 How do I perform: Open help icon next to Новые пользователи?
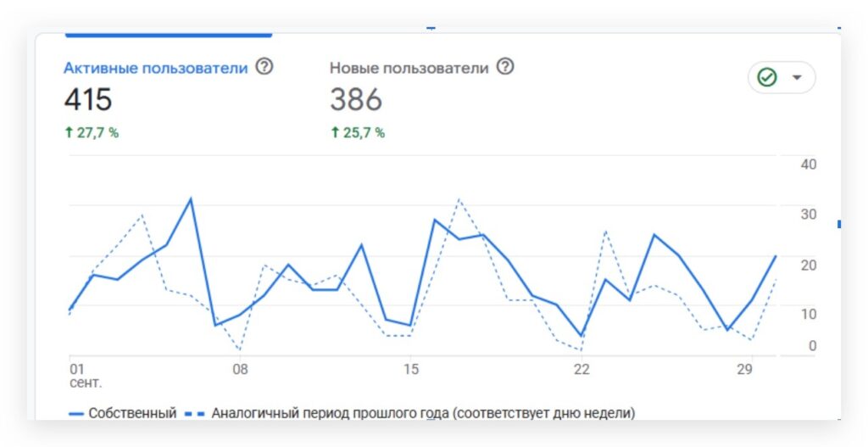pyautogui.click(x=505, y=67)
